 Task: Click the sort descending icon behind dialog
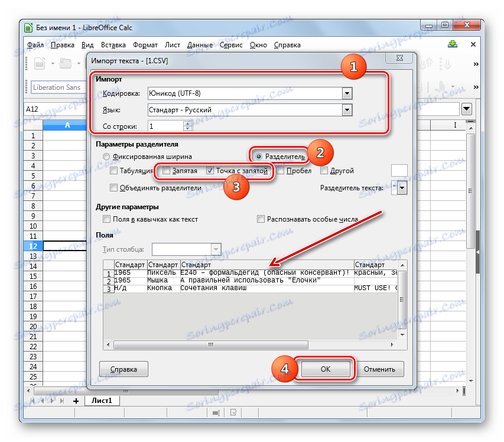[446, 64]
